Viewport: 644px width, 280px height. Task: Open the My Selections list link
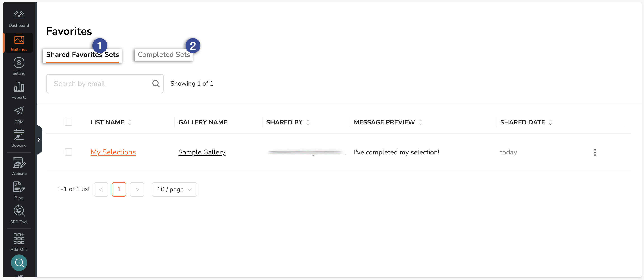tap(113, 152)
